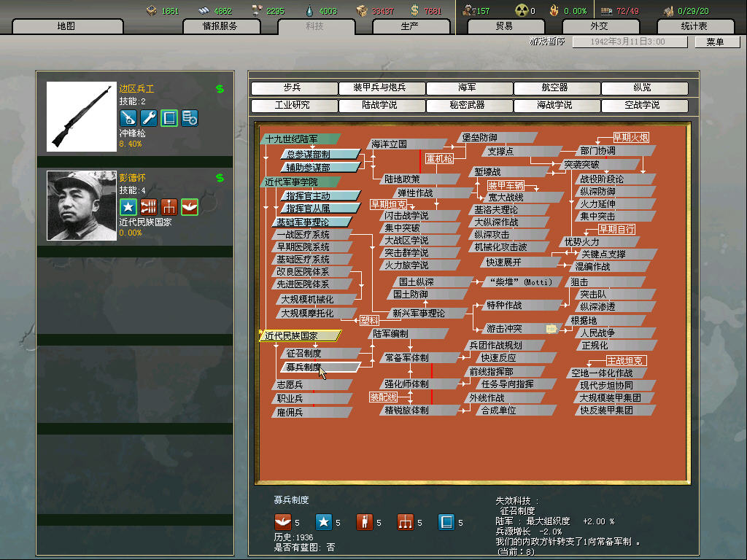747x560 pixels.
Task: Click the 主战坦克 prerequisite link
Action: [626, 360]
